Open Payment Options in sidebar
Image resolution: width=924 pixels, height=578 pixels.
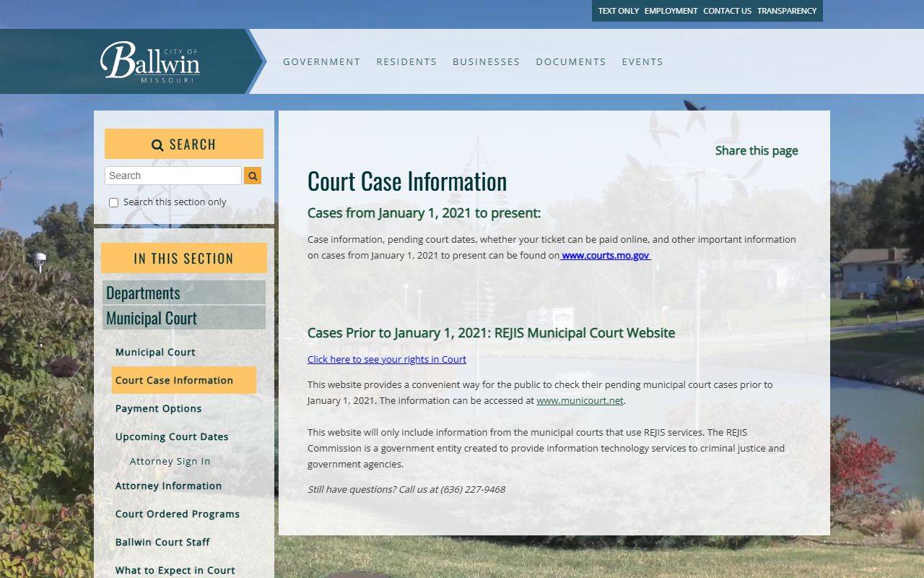(x=158, y=408)
